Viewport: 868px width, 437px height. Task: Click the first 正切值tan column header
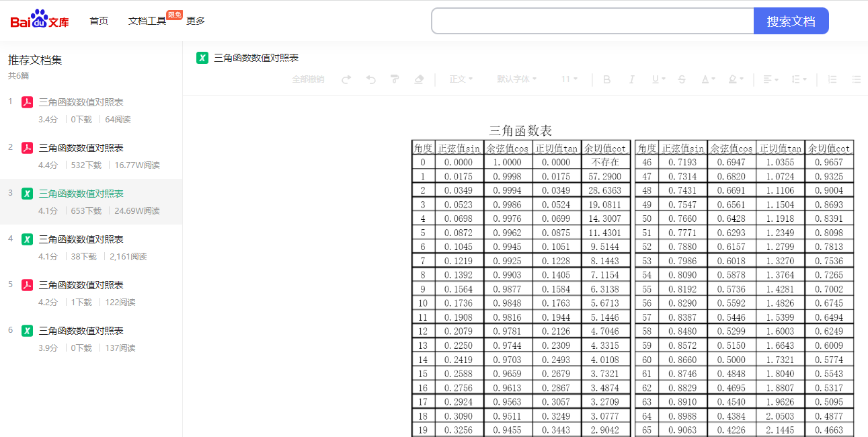click(557, 148)
